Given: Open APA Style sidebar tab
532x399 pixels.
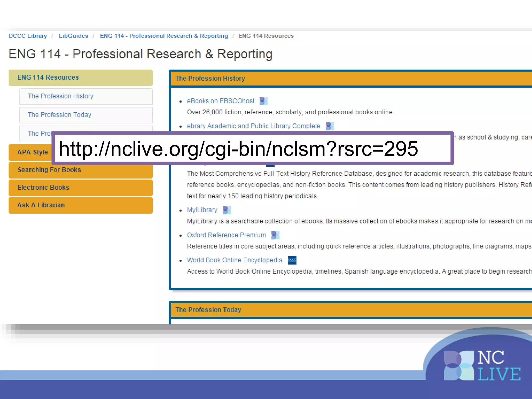Looking at the screenshot, I should pyautogui.click(x=30, y=152).
